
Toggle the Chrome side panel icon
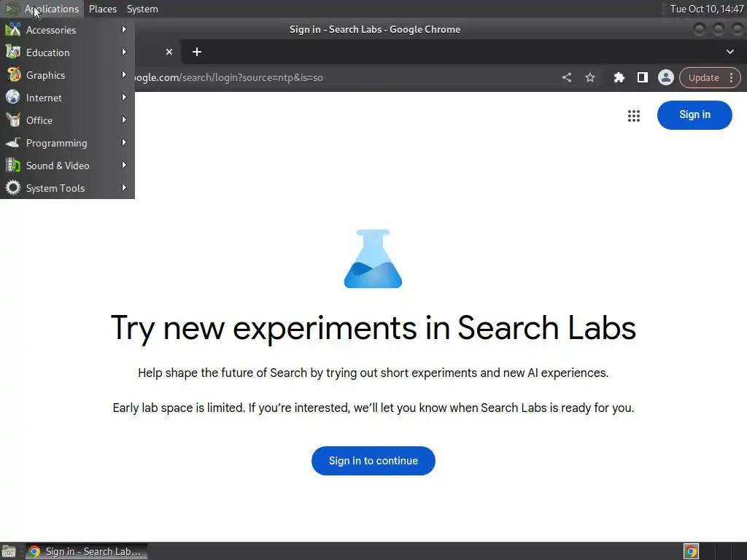coord(642,77)
